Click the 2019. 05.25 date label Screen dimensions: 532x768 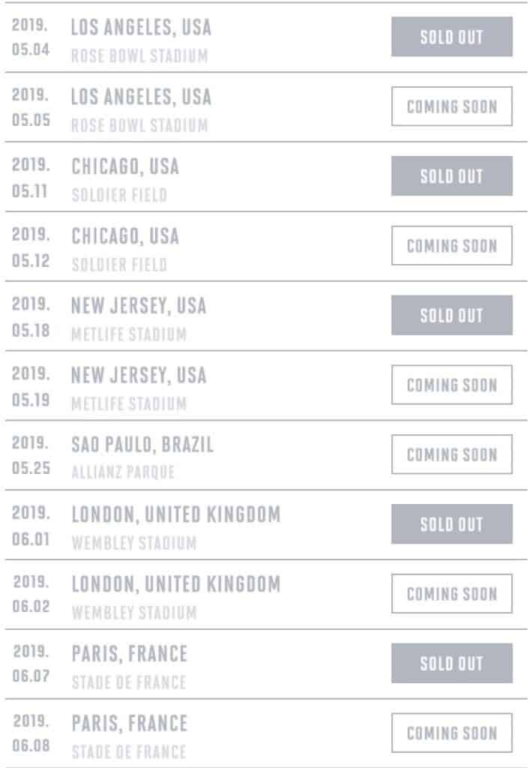click(x=31, y=455)
